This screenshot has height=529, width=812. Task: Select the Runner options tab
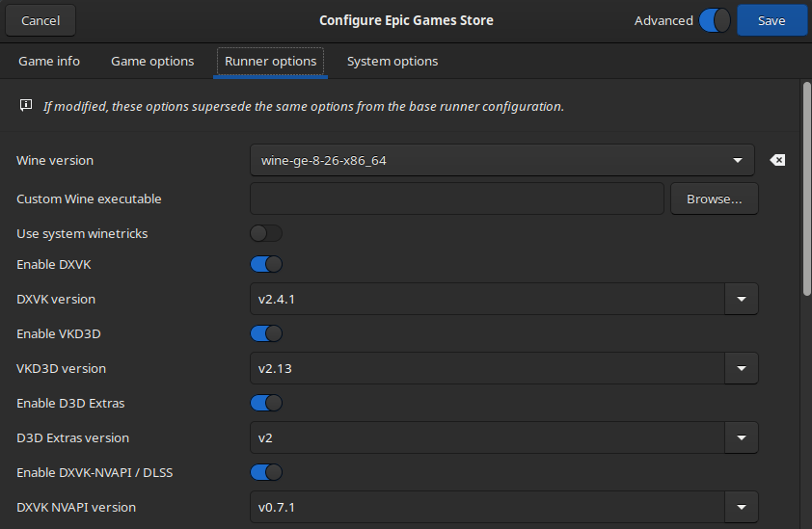(270, 61)
